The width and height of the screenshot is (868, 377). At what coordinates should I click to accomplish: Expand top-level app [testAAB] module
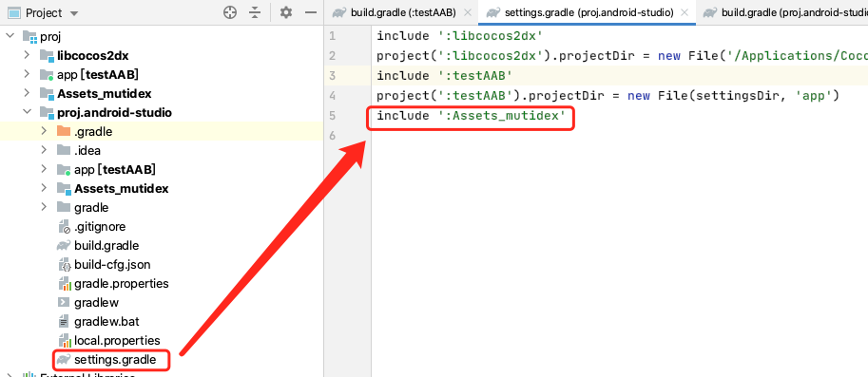27,74
